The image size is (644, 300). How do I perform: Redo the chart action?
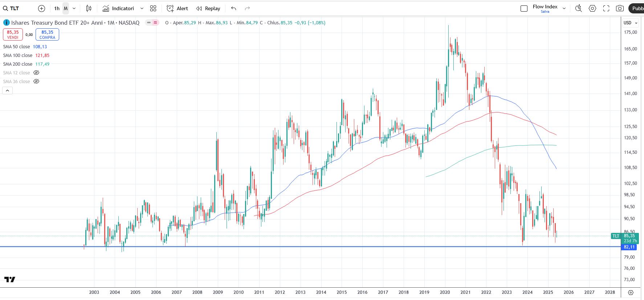pos(247,8)
